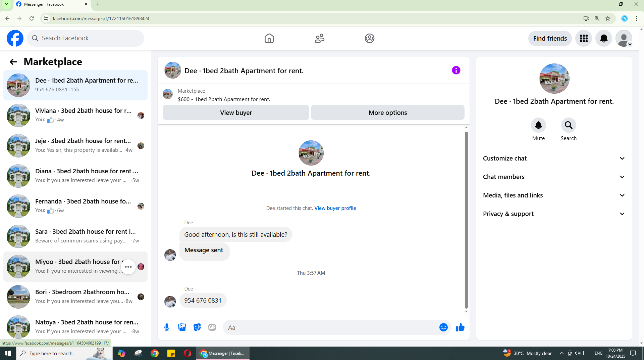Viewport: 644px width, 360px height.
Task: Open the tab search dropdown arrow
Action: (6, 4)
